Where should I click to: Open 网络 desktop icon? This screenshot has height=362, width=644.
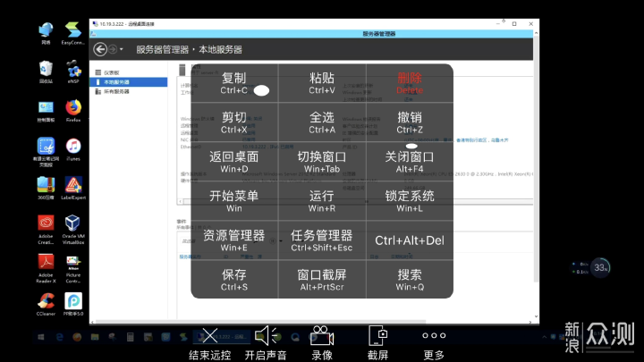click(x=46, y=33)
